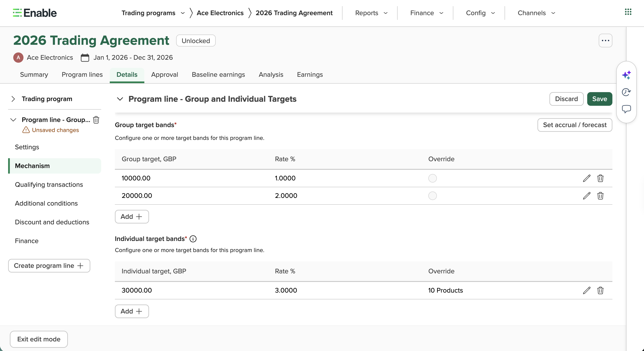Click the calendar icon next to date range
Viewport: 644px width, 351px height.
[x=85, y=58]
